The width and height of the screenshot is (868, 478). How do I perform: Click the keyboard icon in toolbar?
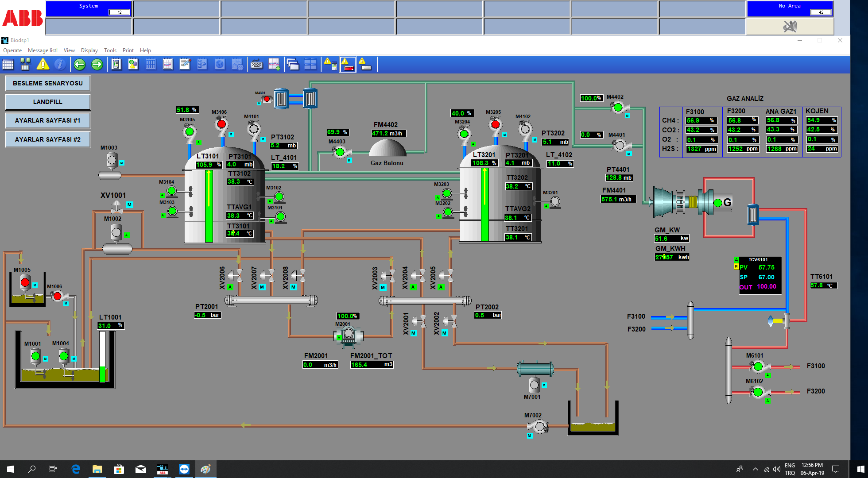256,65
